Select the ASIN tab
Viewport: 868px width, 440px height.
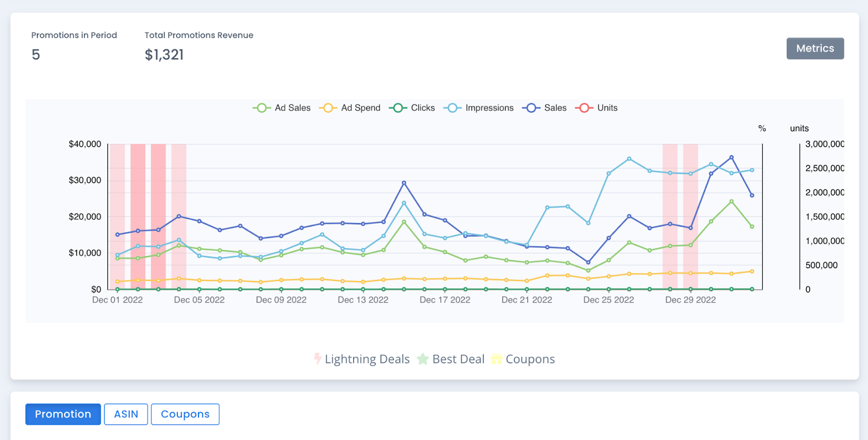[126, 414]
